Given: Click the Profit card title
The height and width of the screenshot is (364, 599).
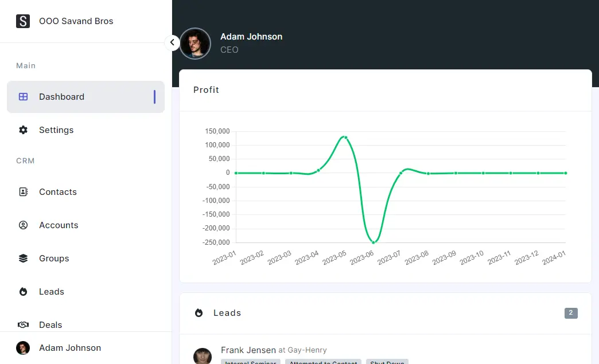Looking at the screenshot, I should click(x=207, y=90).
